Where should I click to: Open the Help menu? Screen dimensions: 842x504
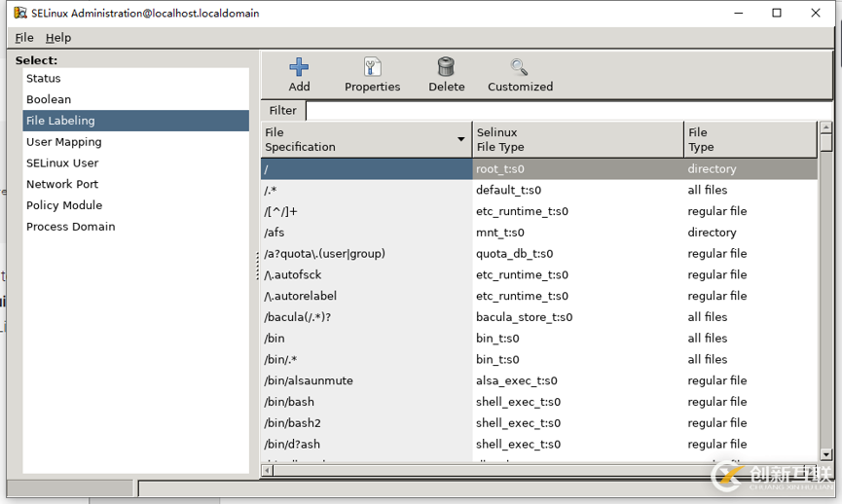tap(58, 38)
